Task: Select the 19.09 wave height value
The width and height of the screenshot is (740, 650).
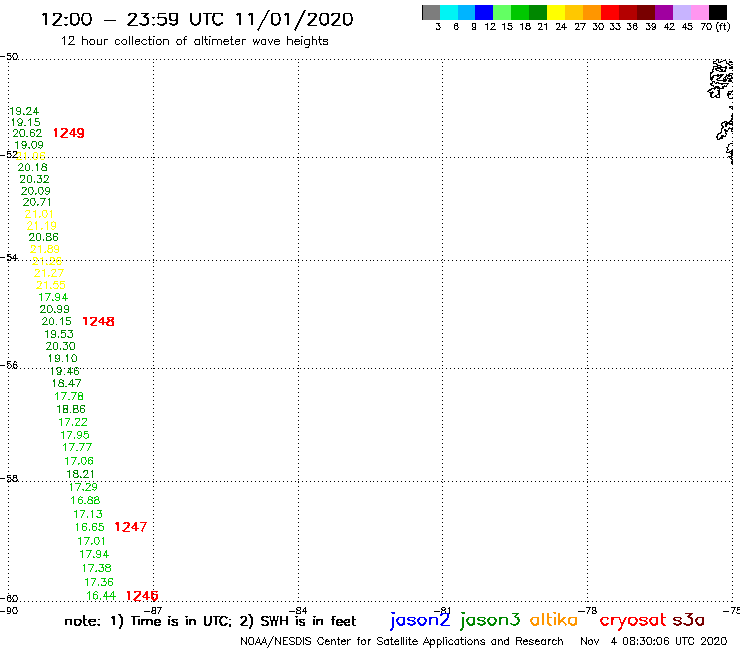Action: pos(29,145)
